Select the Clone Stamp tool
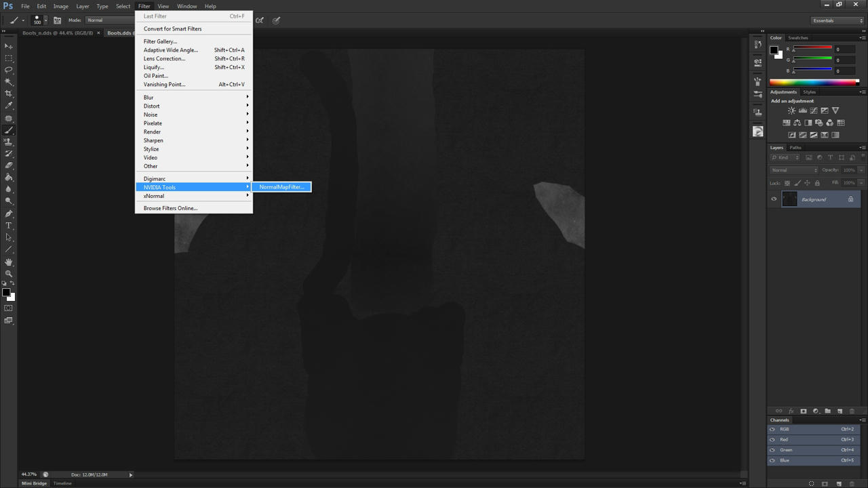 pos(9,142)
